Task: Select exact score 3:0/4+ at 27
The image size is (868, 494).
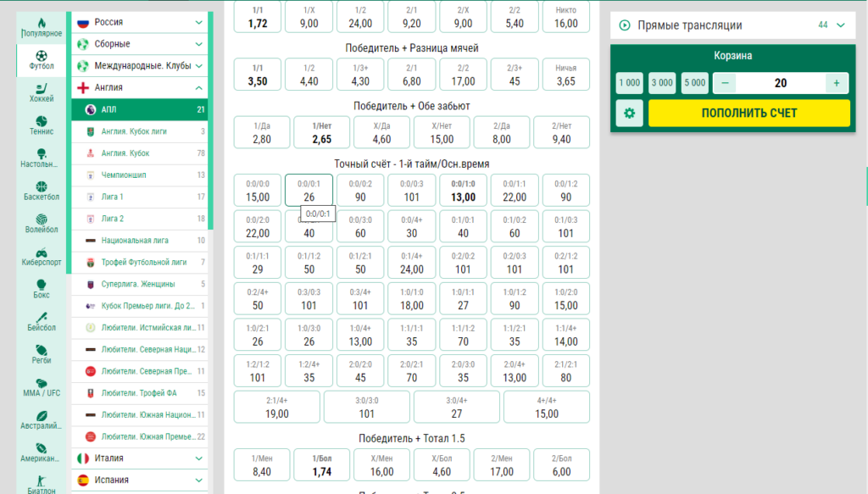Action: 457,408
